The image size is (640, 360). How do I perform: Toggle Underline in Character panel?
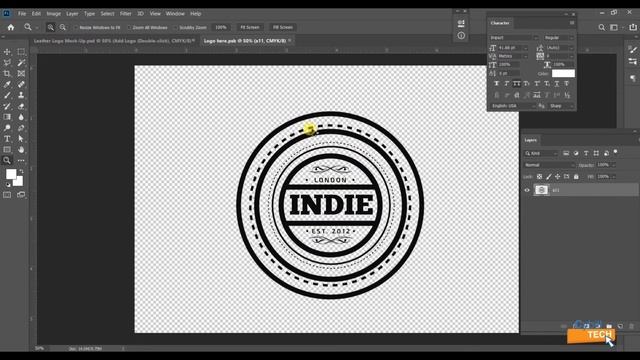click(557, 84)
